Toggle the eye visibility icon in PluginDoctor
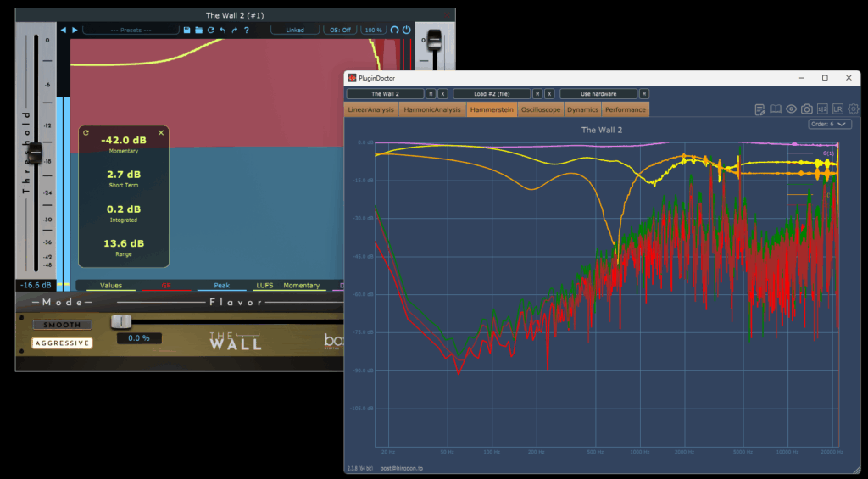Image resolution: width=868 pixels, height=479 pixels. (x=791, y=109)
